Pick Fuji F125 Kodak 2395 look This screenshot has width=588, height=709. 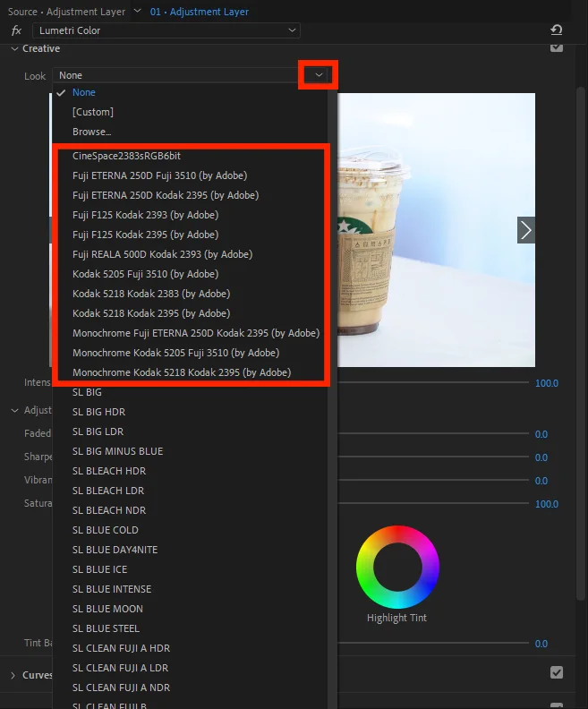click(190, 235)
